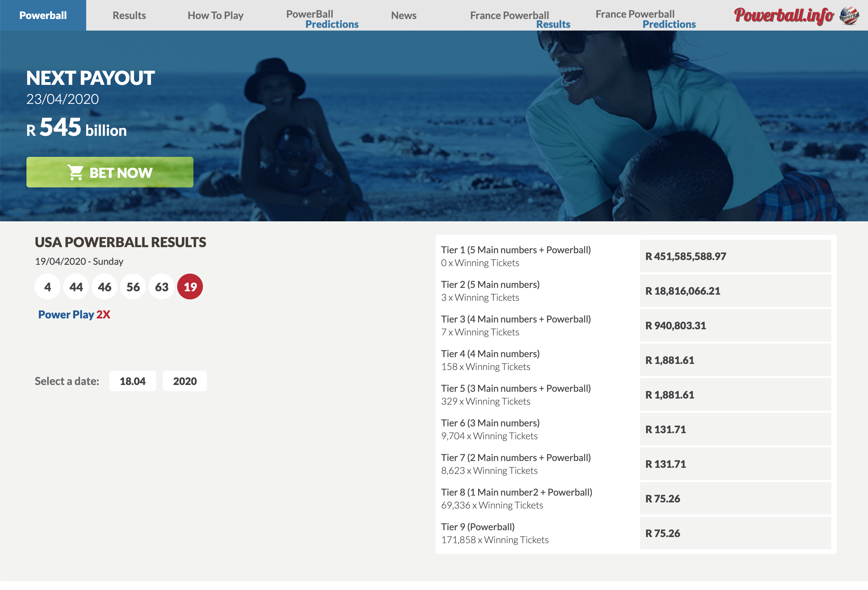Click Tier 6 (3 Main numbers) label
Image resolution: width=868 pixels, height=590 pixels.
(x=490, y=423)
